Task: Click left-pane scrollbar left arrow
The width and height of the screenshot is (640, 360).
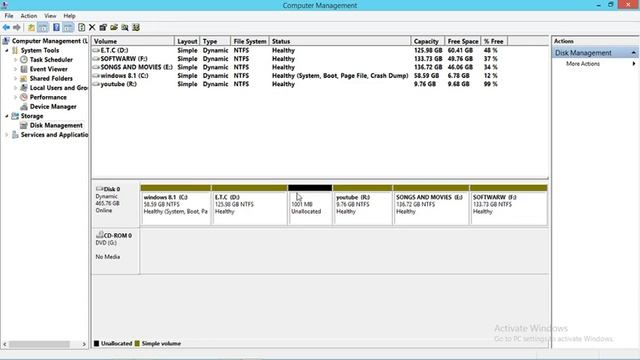Action: [x=5, y=344]
